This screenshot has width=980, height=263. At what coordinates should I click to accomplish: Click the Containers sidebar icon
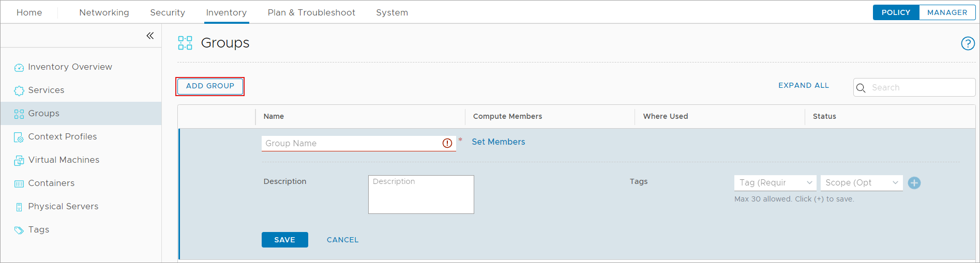click(x=19, y=184)
